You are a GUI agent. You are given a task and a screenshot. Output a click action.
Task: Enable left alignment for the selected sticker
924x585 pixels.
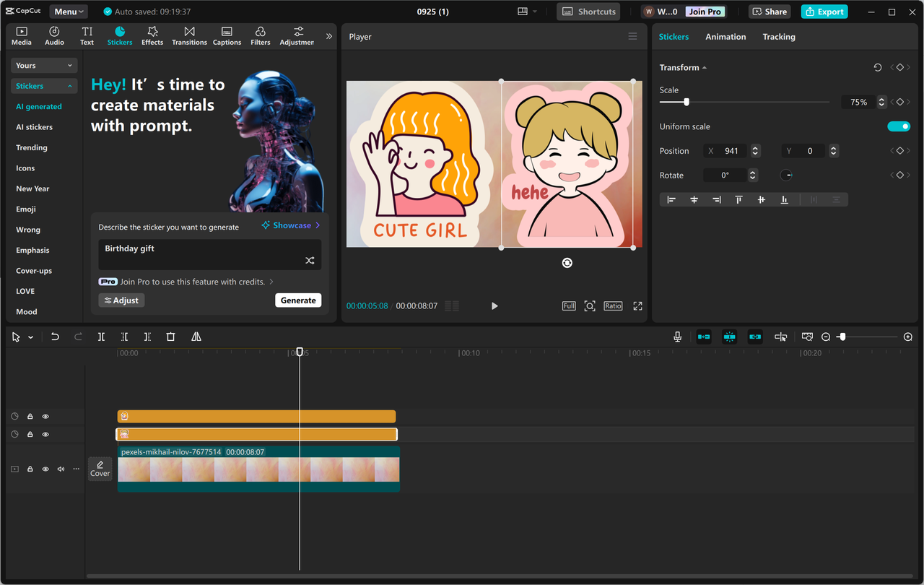coord(671,199)
